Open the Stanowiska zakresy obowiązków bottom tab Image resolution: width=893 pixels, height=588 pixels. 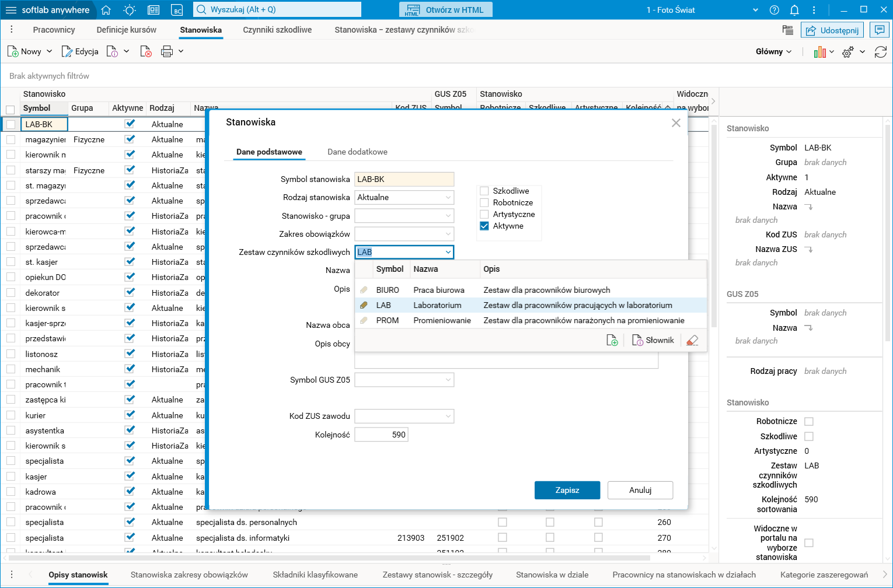pyautogui.click(x=189, y=575)
